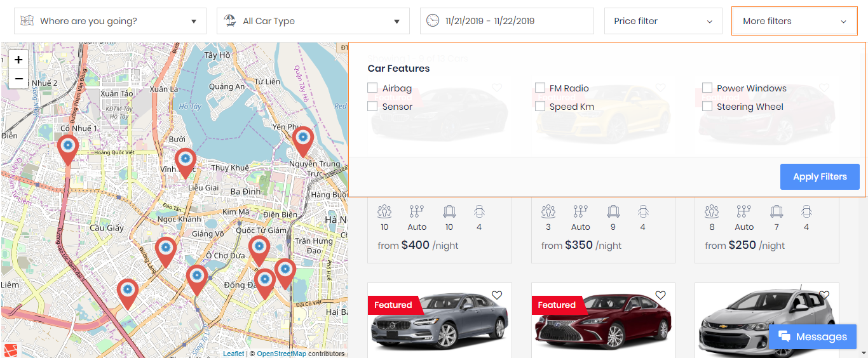
Task: Open the Messages chat button
Action: [x=813, y=337]
